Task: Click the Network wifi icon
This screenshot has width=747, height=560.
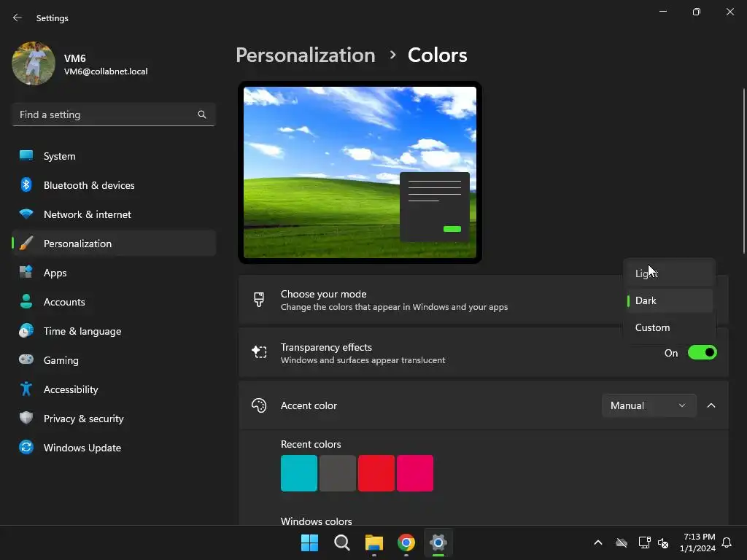Action: pos(26,214)
